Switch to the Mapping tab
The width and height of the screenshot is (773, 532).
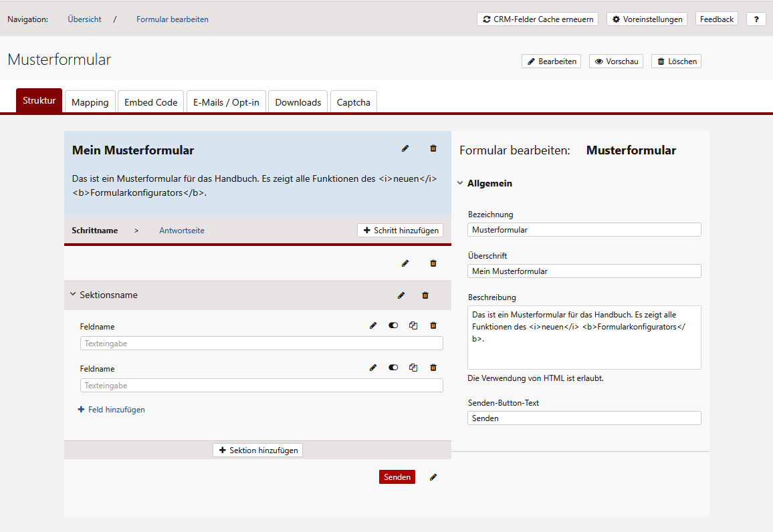(90, 102)
